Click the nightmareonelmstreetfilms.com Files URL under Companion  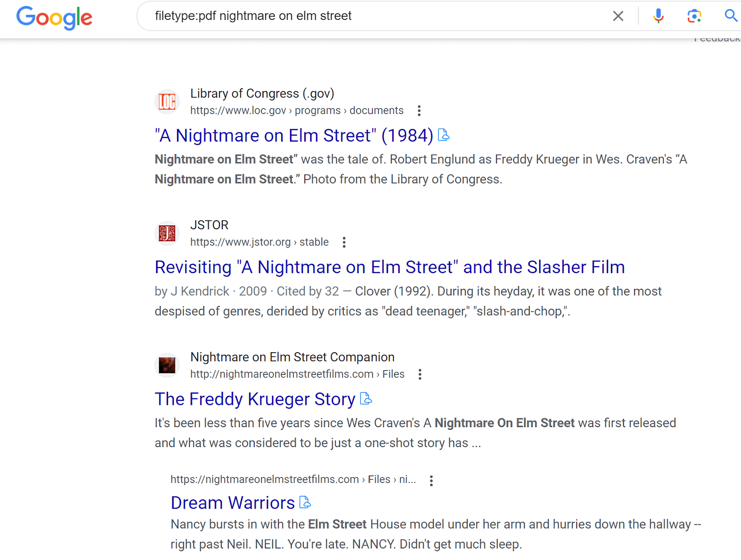point(297,374)
